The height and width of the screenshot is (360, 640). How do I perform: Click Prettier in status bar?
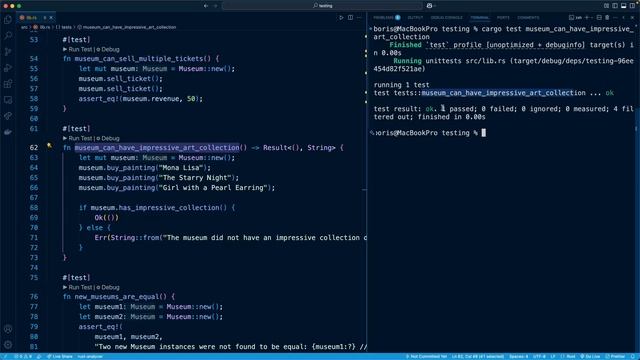(x=616, y=356)
